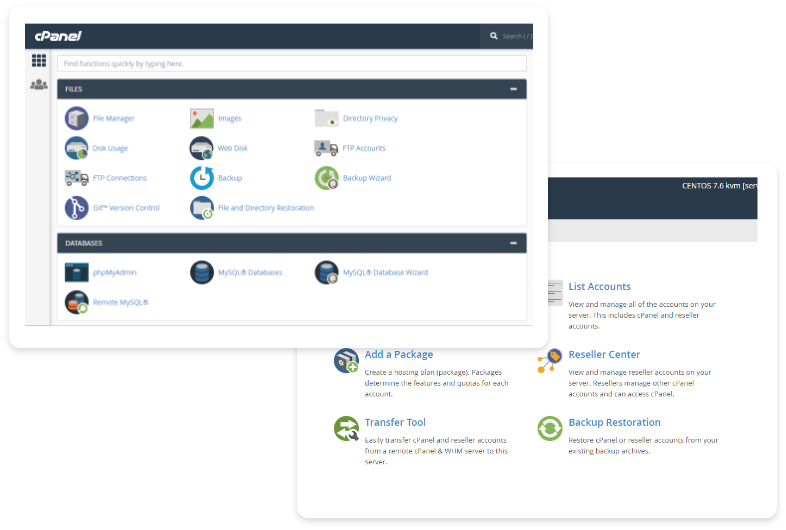Click the Images icon
The image size is (786, 530).
(x=202, y=118)
